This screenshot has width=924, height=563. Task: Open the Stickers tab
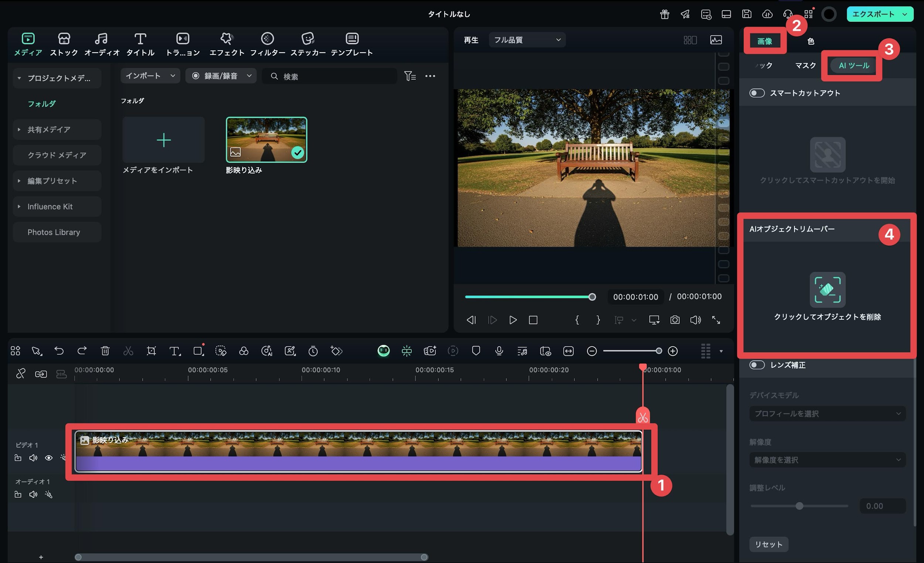click(x=308, y=44)
